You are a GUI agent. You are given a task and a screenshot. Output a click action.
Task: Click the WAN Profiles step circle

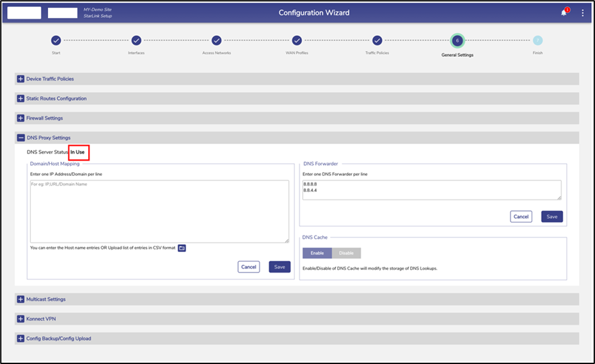tap(297, 40)
